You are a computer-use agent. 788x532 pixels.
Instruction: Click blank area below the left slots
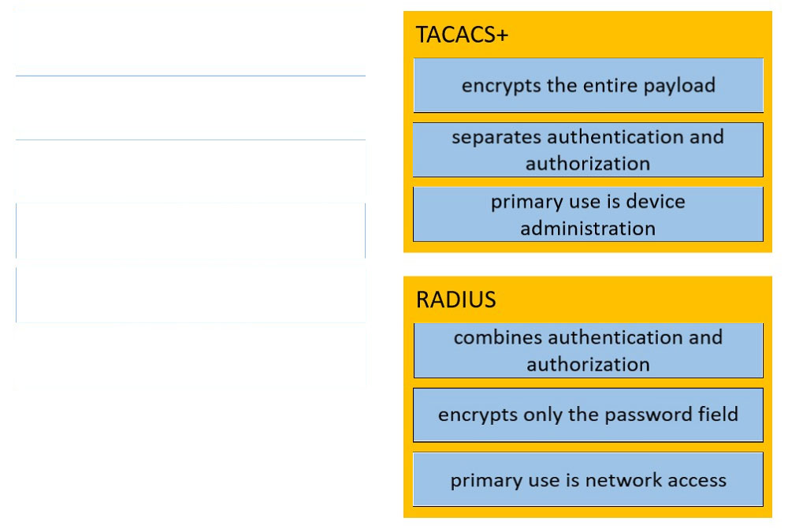[x=191, y=458]
